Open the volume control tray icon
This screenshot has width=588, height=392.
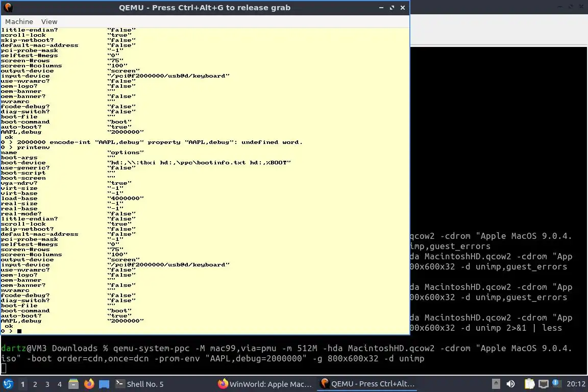click(510, 384)
